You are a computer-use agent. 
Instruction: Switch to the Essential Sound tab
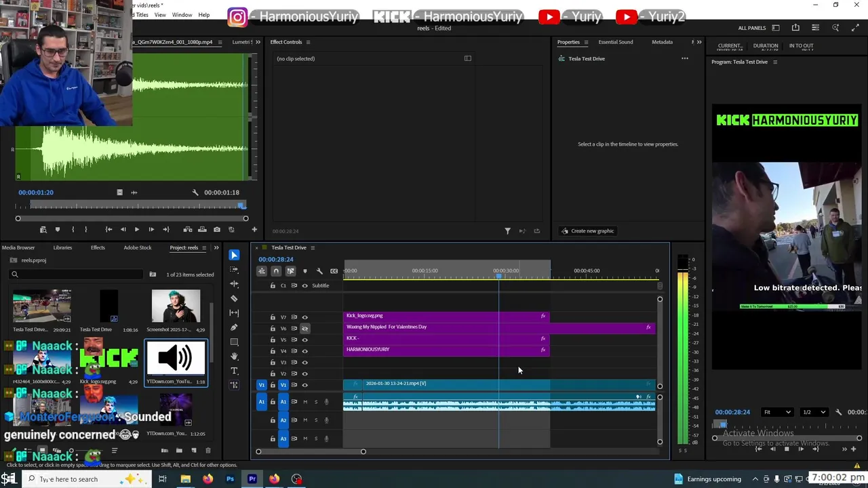[615, 42]
